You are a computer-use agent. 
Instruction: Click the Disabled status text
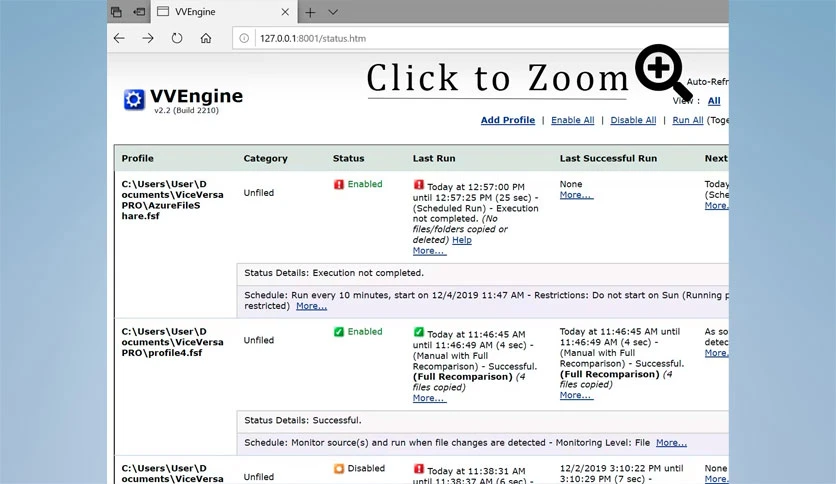tap(366, 468)
